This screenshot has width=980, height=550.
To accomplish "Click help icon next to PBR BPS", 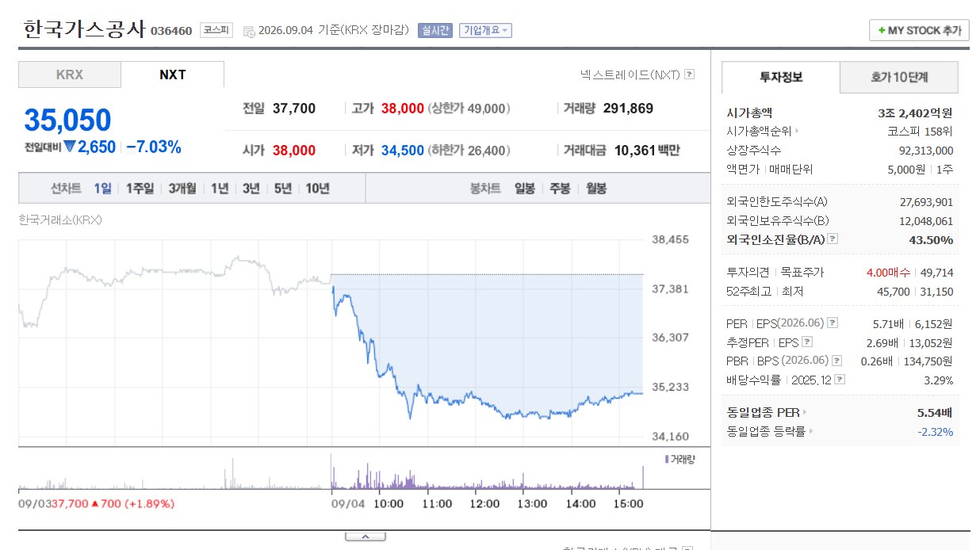I will 837,361.
